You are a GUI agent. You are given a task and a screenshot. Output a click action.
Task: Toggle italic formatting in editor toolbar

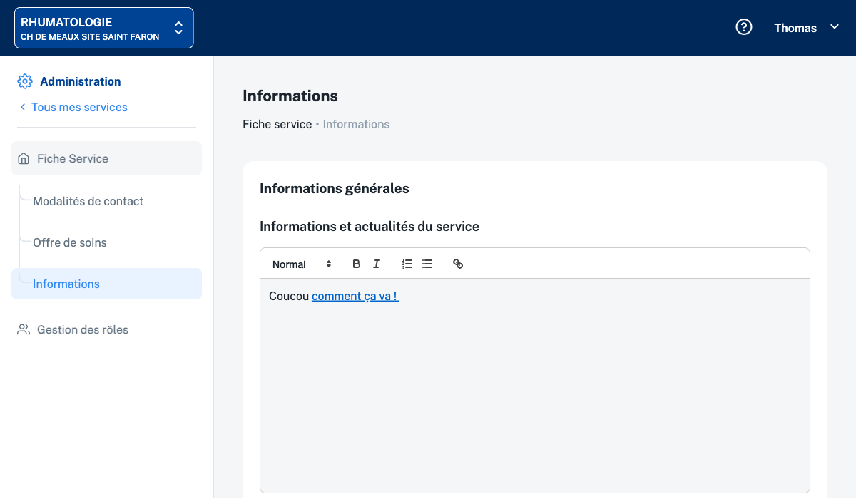coord(377,264)
